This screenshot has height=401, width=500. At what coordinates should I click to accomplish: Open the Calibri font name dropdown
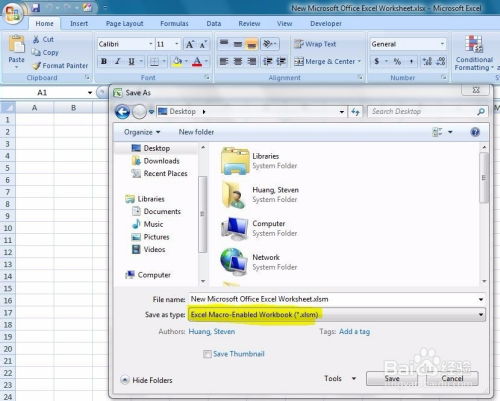click(150, 44)
